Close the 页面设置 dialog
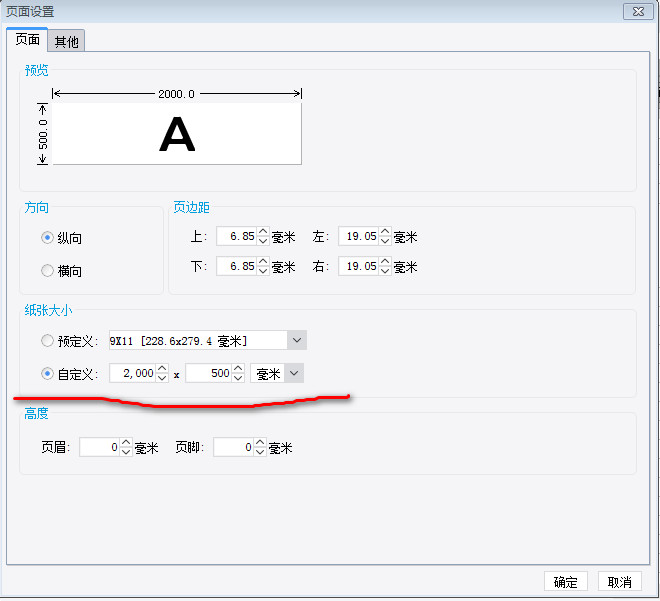 (x=638, y=11)
